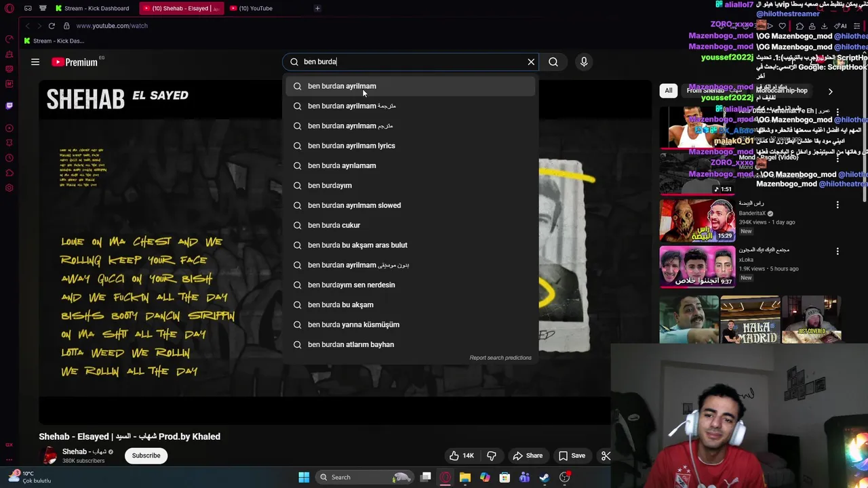Viewport: 868px width, 488px height.
Task: Open Steam from the taskbar
Action: (x=545, y=477)
